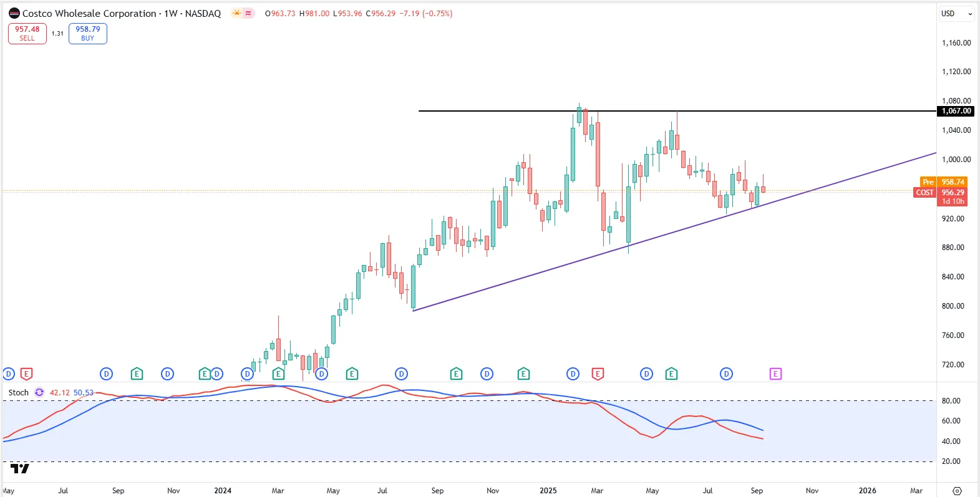Click the red Stoch value 42.12

60,392
